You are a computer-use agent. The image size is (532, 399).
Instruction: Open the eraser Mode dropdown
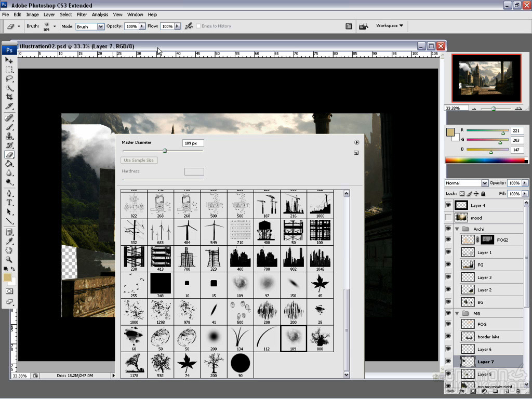90,26
